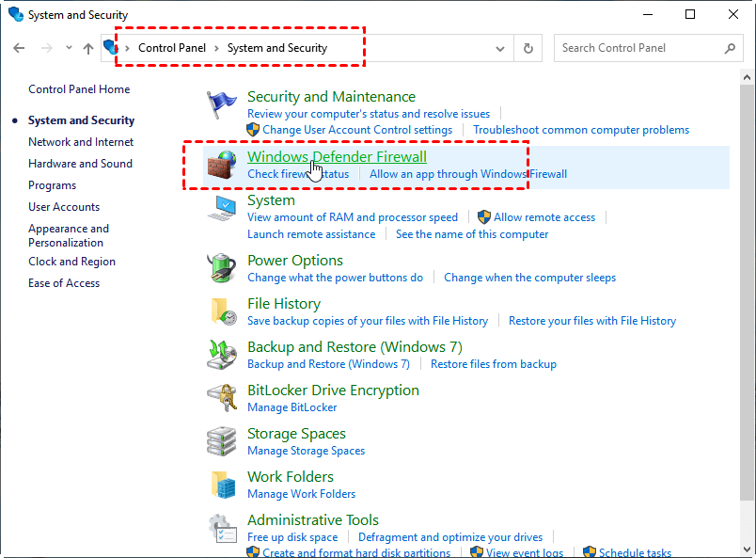Screen dimensions: 756x558
Task: Select System and Security in the breadcrumb
Action: click(277, 48)
